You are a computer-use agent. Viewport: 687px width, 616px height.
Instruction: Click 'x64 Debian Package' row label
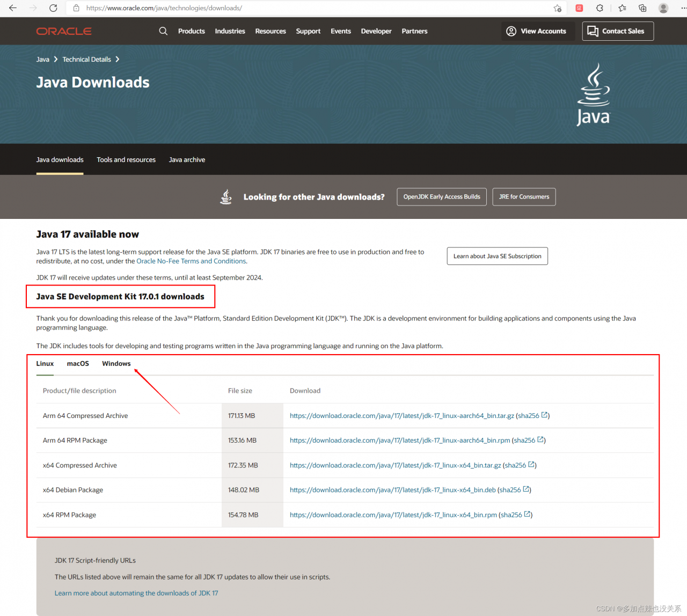(x=73, y=490)
